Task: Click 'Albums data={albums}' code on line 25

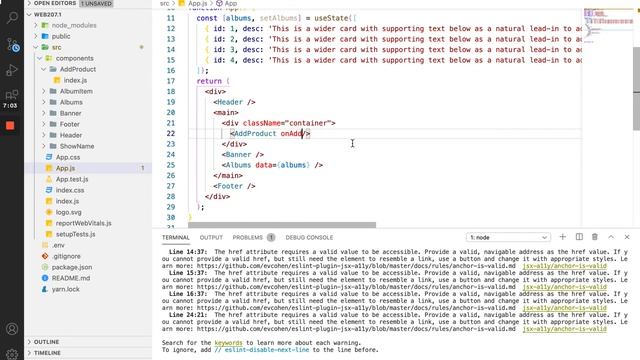Action: (x=268, y=165)
